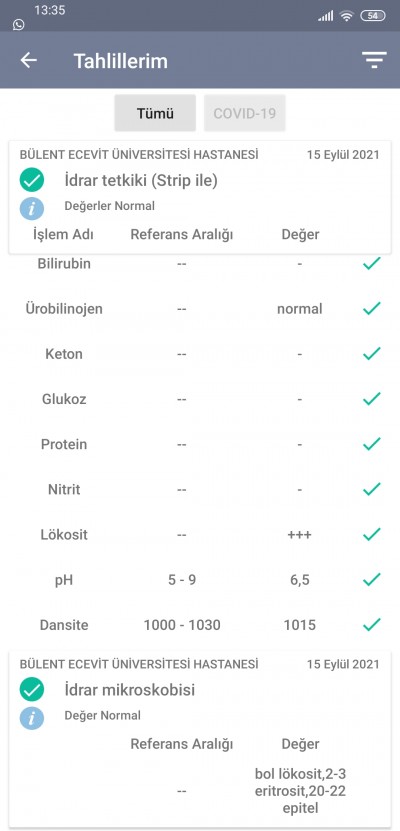400x831 pixels.
Task: Select the COVID-19 tab
Action: [245, 113]
